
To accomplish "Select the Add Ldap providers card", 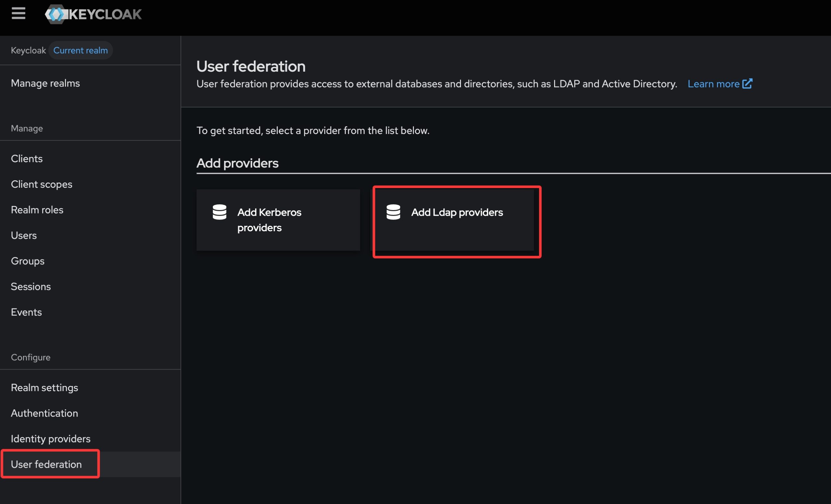I will (x=452, y=220).
